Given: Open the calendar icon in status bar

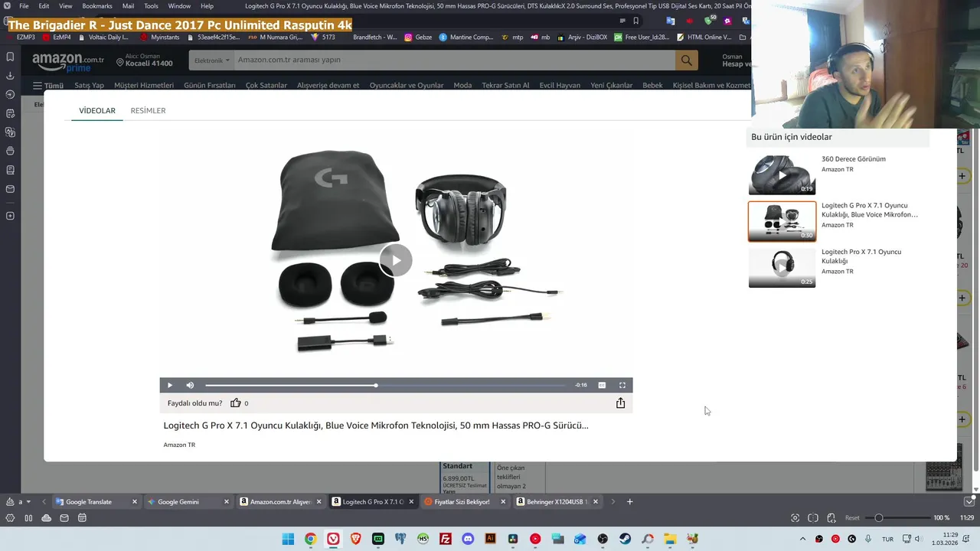Looking at the screenshot, I should (x=82, y=518).
